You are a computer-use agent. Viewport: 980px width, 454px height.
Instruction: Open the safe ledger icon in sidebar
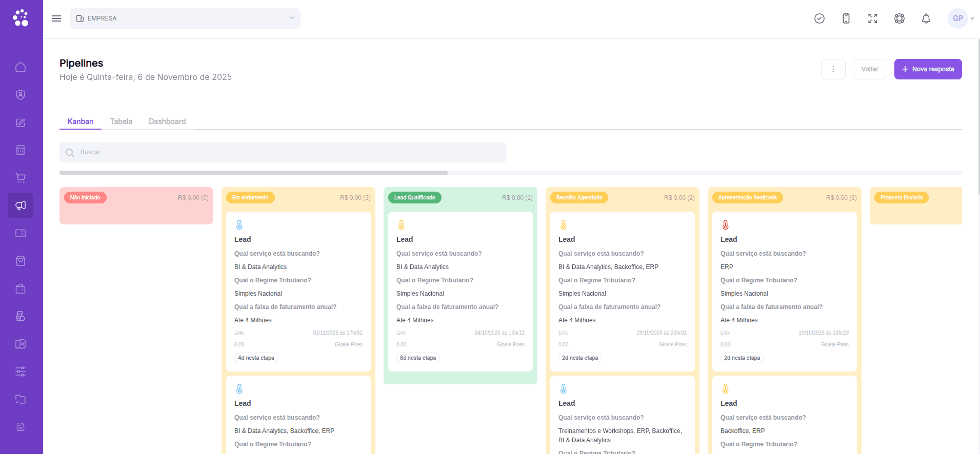(x=21, y=344)
